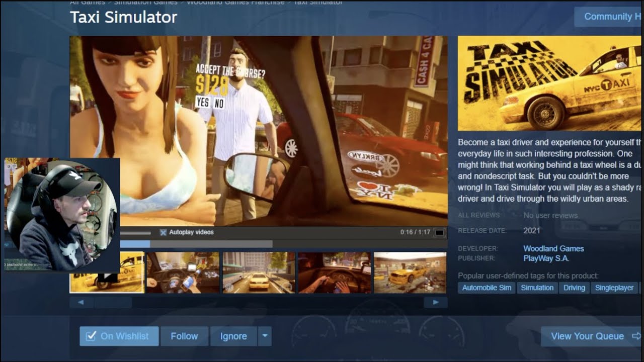Select the dark interior hands-on-wheel thumbnail
The height and width of the screenshot is (362, 644).
(335, 273)
